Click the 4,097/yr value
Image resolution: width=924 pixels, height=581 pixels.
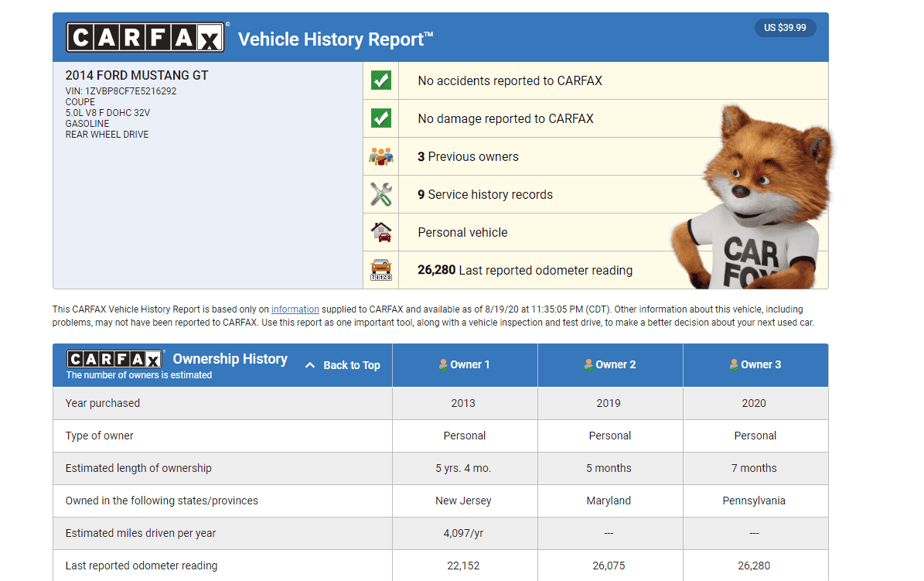pos(463,533)
